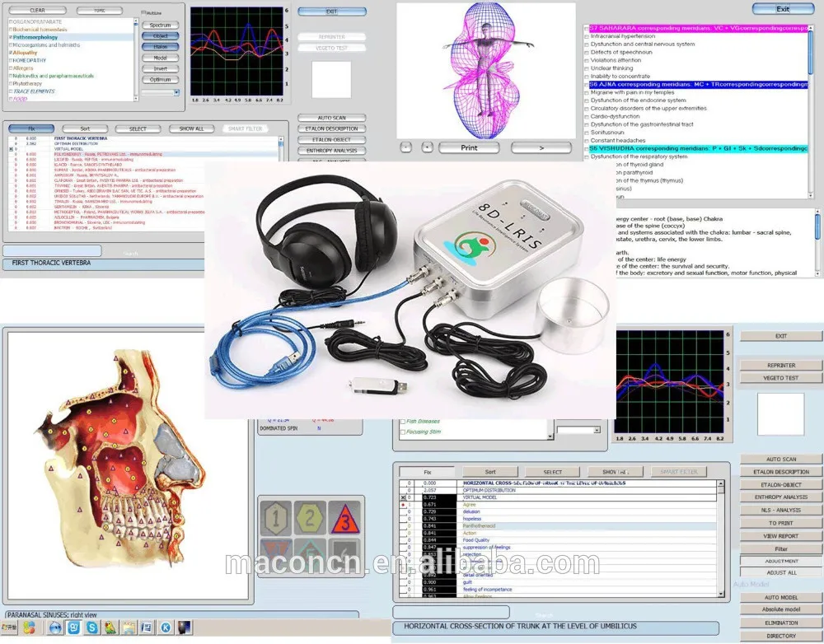Click the Filter button
The height and width of the screenshot is (644, 824).
781,549
